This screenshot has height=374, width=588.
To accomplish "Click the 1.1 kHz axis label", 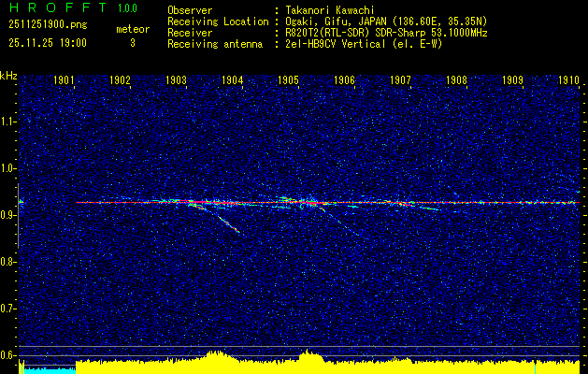I will point(7,122).
